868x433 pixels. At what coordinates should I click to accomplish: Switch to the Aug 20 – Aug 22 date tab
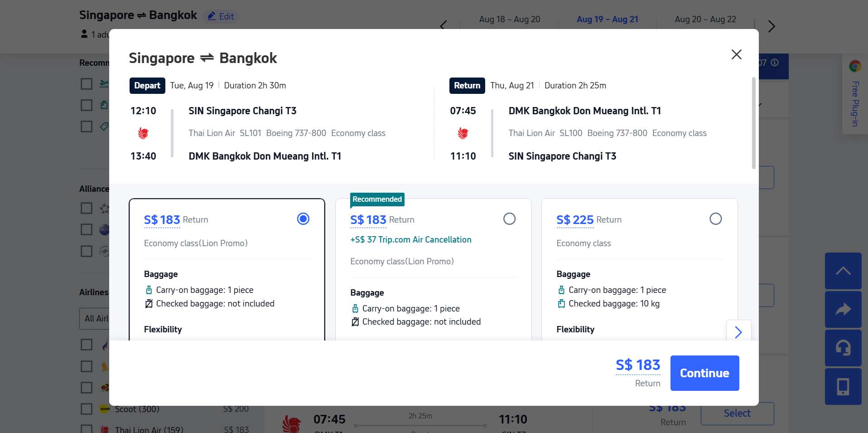coord(705,19)
